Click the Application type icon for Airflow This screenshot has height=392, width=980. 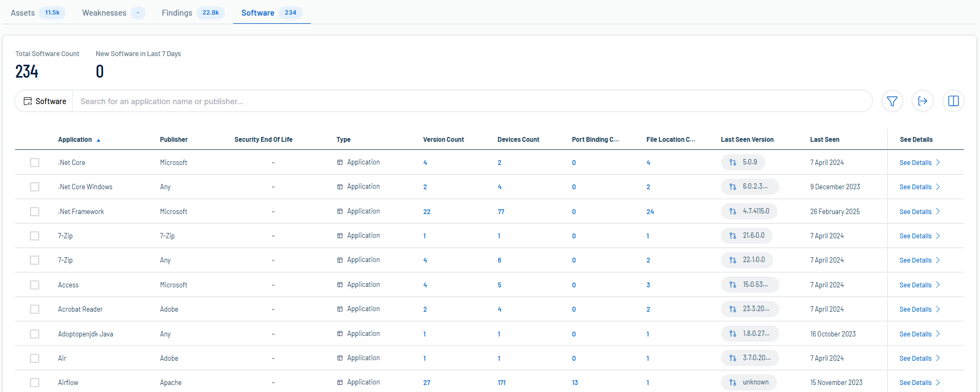coord(340,382)
